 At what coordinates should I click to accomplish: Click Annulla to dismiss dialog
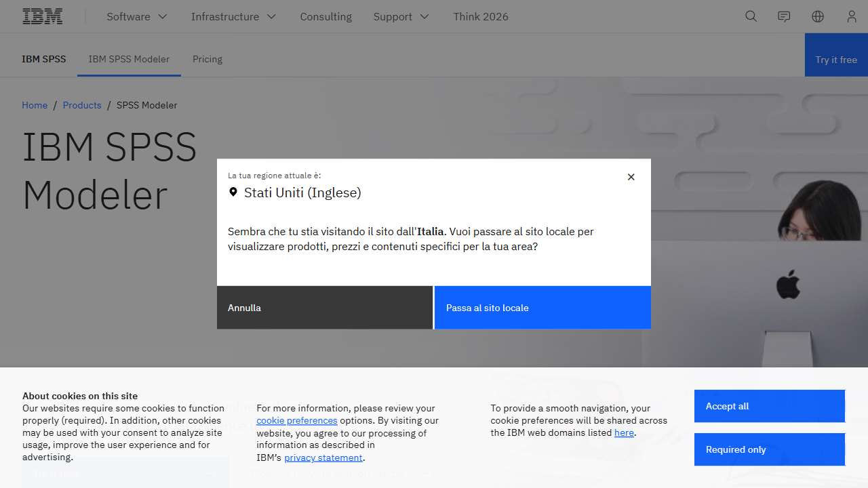click(324, 308)
